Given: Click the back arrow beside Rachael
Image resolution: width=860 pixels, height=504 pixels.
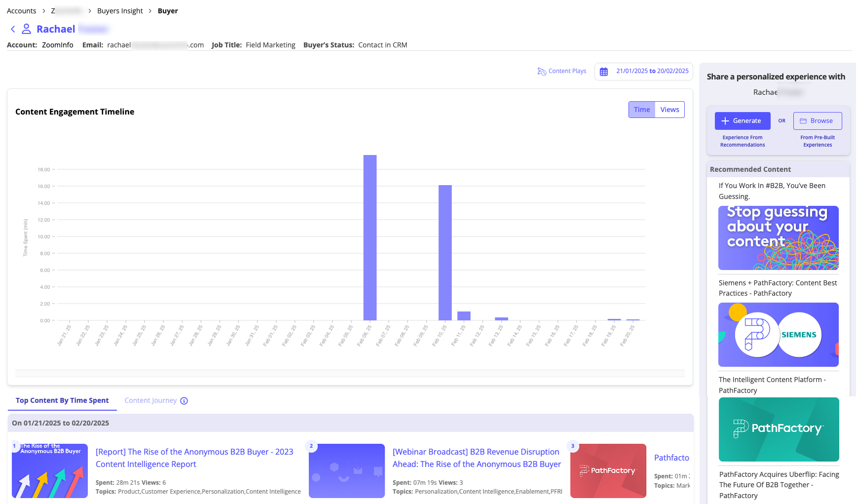Looking at the screenshot, I should [13, 29].
